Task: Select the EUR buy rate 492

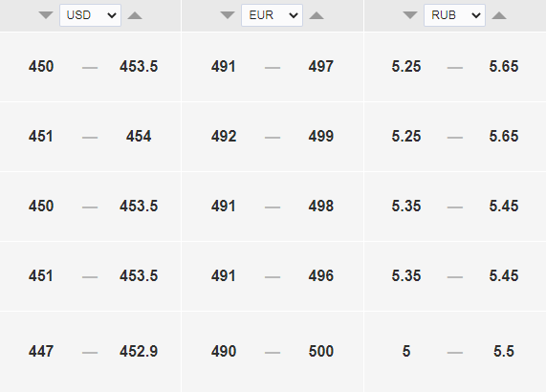Action: coord(224,136)
